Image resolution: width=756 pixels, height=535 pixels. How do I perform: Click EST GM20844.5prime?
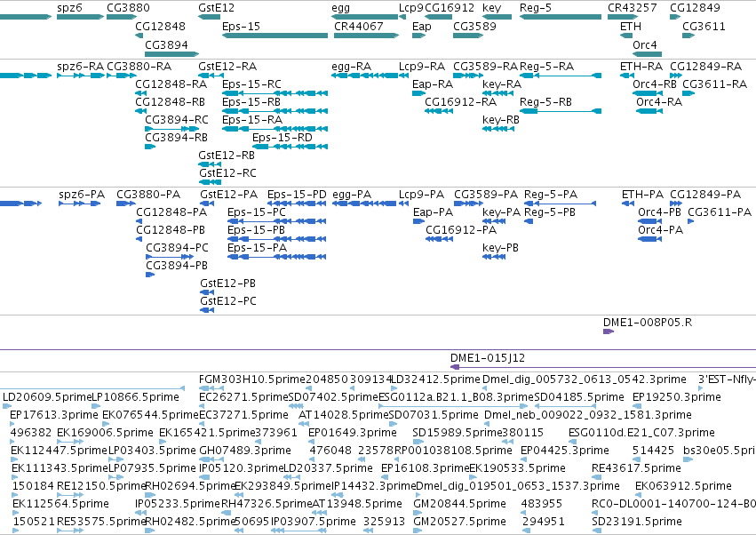point(460,504)
